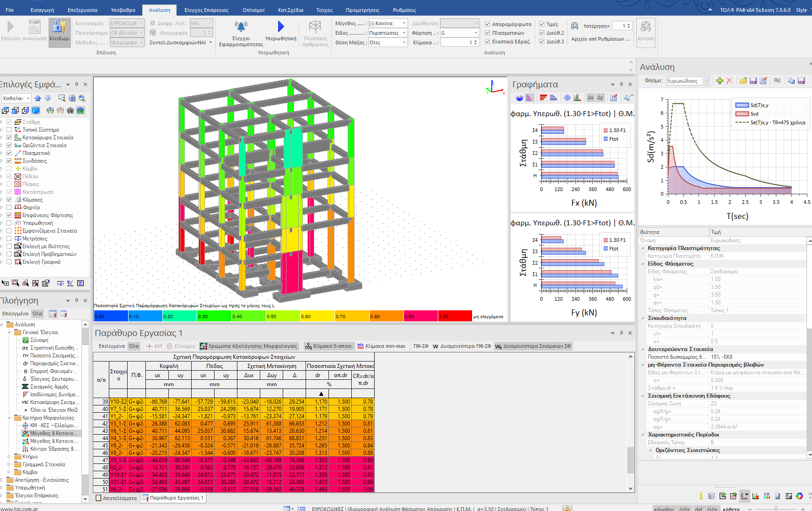Click Αρχείο xml Ρυθμίσεων button

coord(600,39)
